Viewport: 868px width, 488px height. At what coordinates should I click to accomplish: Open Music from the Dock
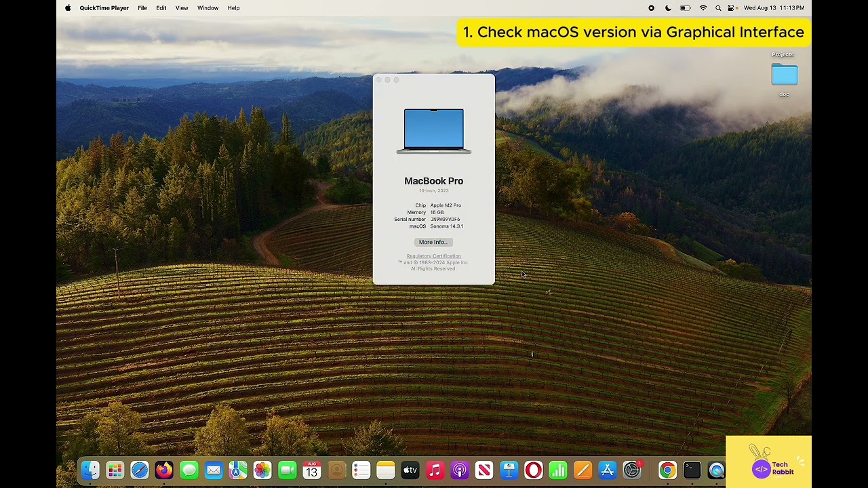[x=435, y=470]
